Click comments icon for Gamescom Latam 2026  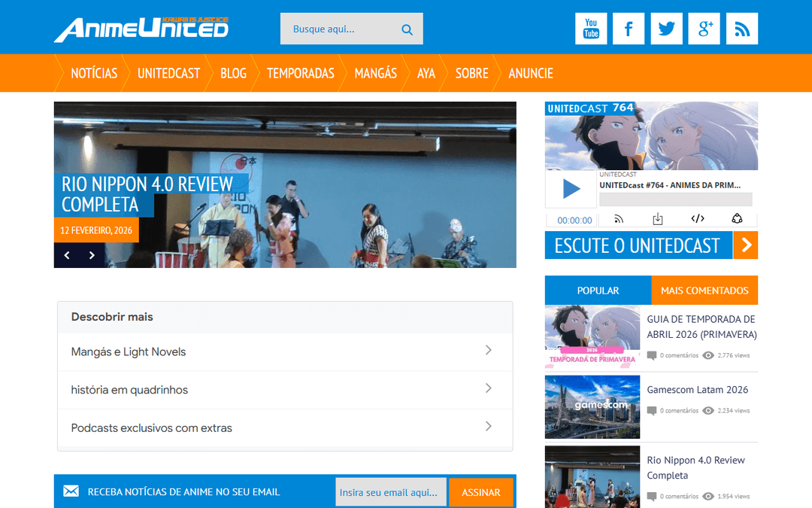point(651,411)
